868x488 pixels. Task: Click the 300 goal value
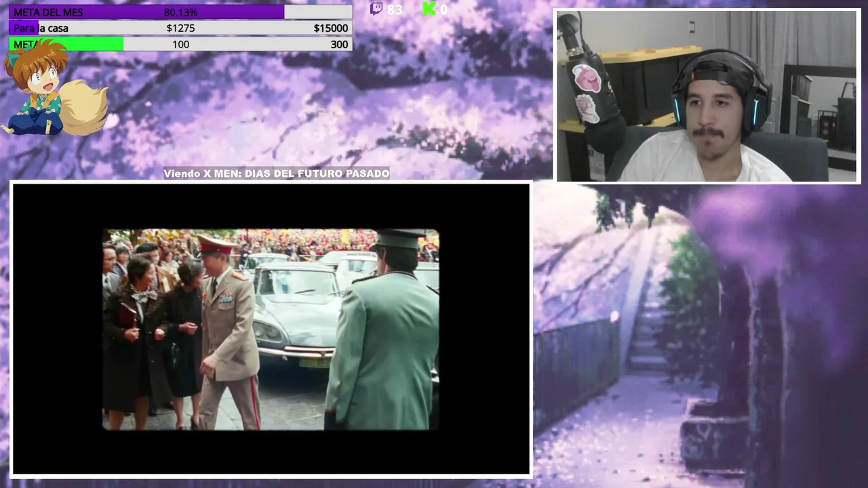(339, 44)
